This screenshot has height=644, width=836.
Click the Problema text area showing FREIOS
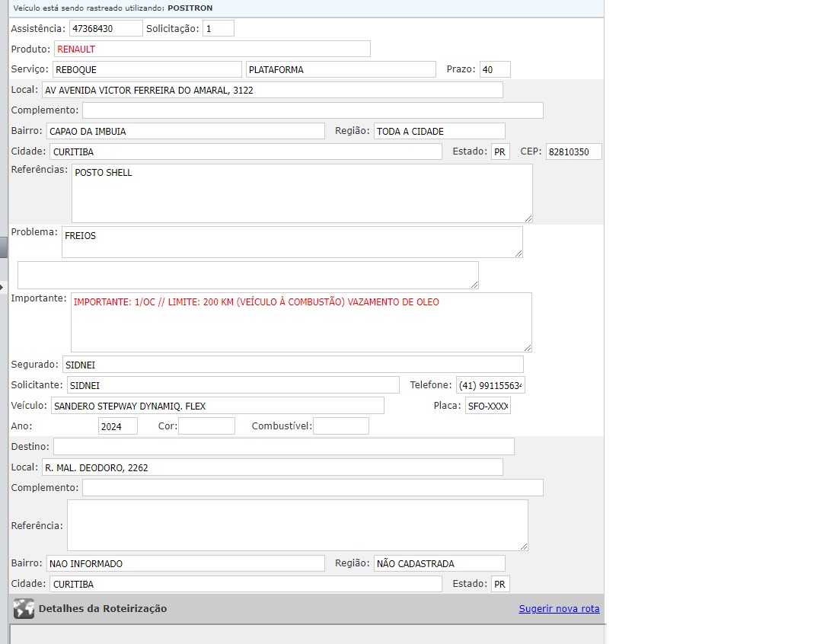(x=292, y=242)
